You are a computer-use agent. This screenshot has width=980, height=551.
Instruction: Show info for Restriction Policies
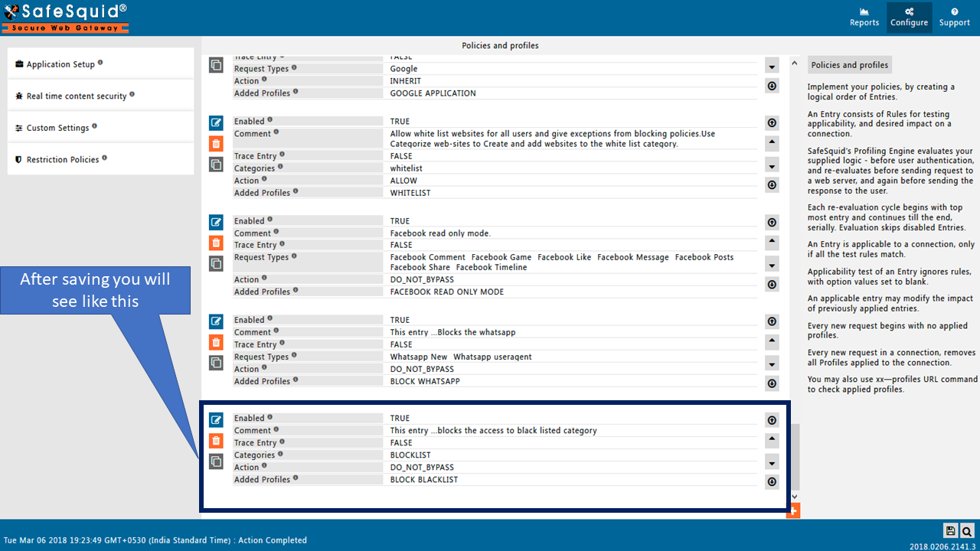coord(104,158)
